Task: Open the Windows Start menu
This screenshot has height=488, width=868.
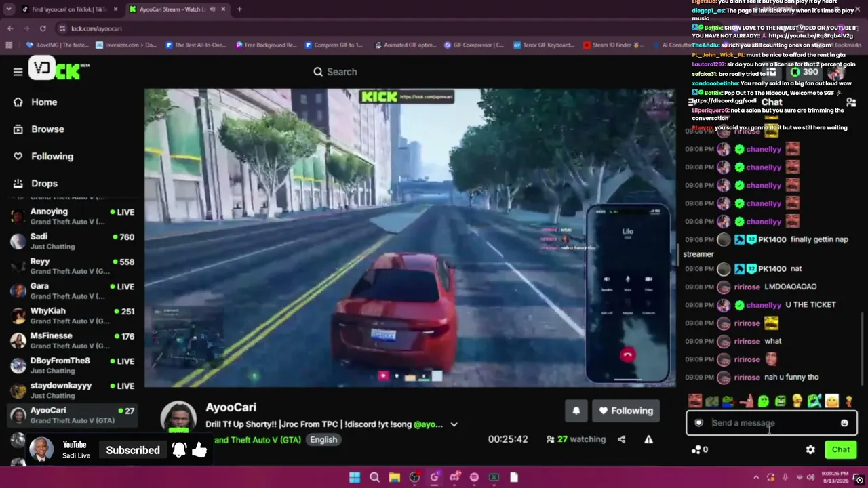Action: pos(355,477)
